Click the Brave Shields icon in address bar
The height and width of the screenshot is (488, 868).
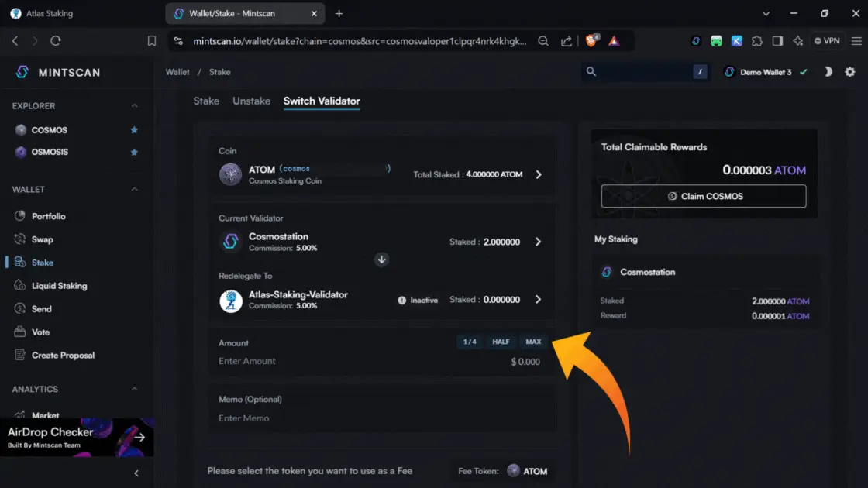pyautogui.click(x=592, y=41)
